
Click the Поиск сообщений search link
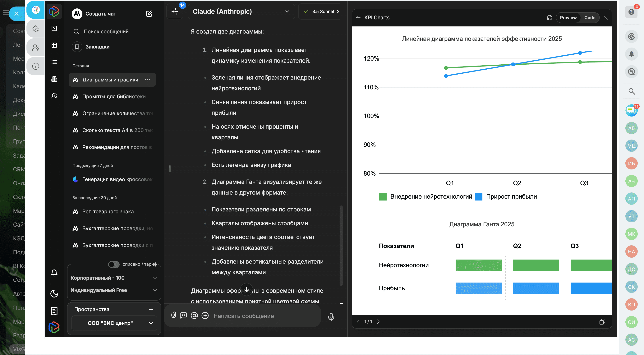click(106, 31)
